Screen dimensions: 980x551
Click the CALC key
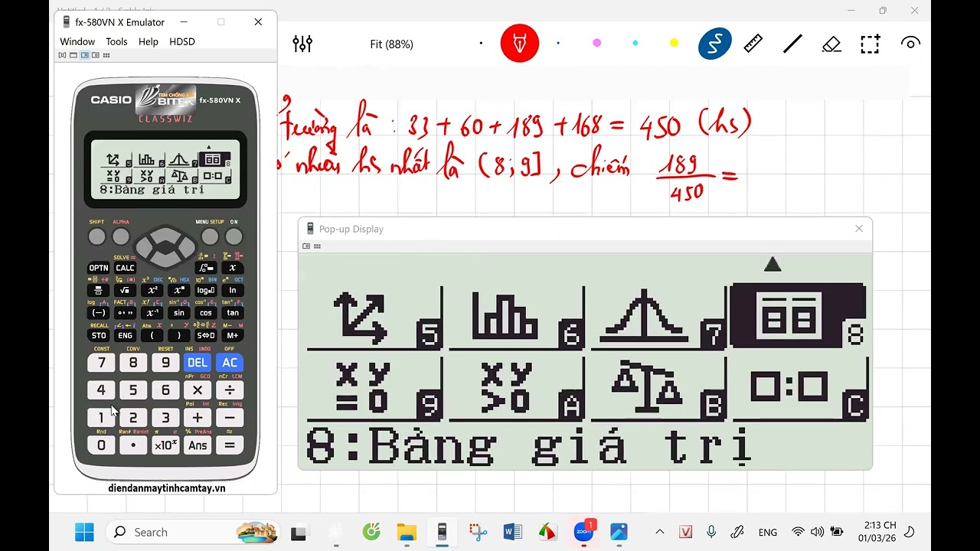[125, 268]
